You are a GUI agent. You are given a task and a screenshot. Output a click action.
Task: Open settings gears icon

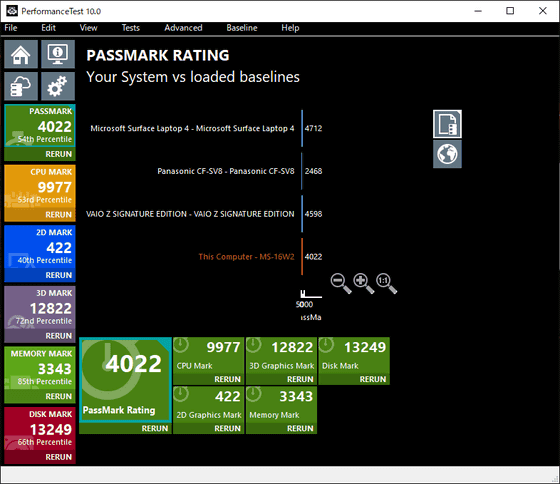[58, 86]
